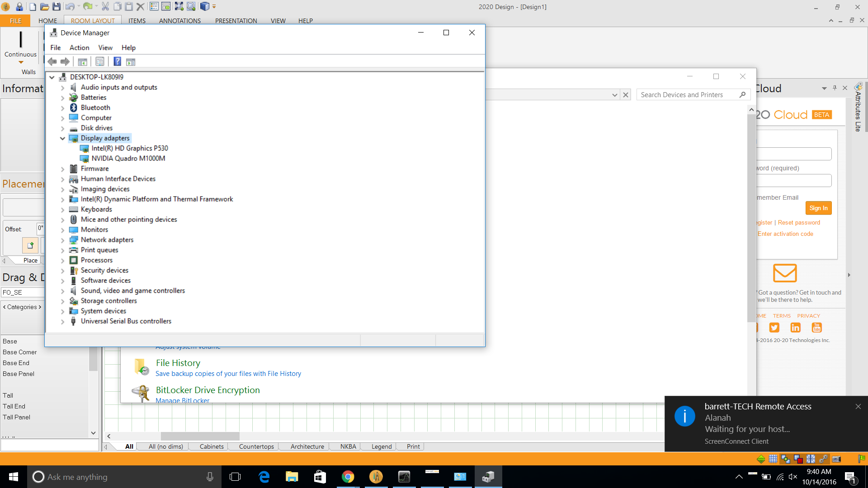Screen dimensions: 868x488
Task: Select the NVIDIA Quadro M1000M device
Action: pos(128,158)
